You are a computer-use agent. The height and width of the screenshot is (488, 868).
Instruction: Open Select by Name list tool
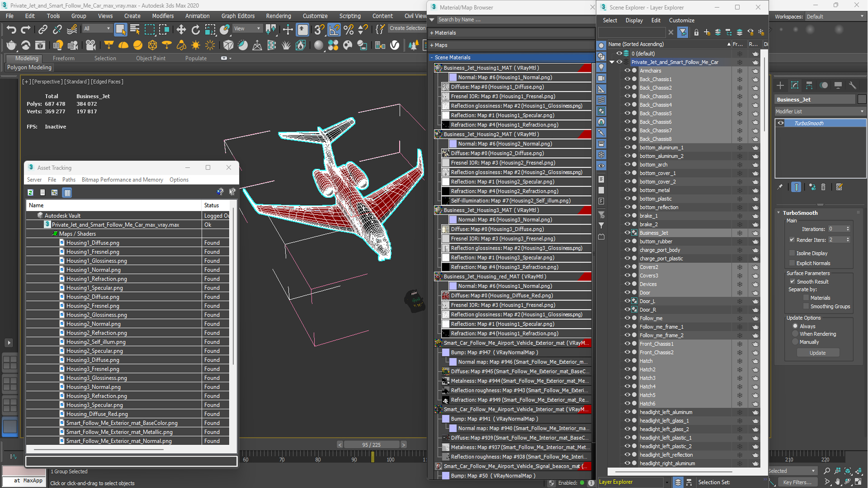(x=135, y=30)
